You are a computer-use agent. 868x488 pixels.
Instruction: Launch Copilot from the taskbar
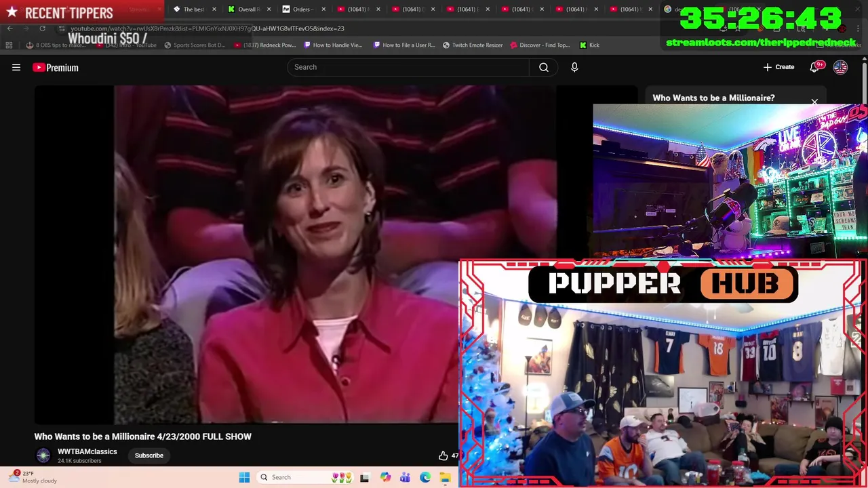pos(385,477)
